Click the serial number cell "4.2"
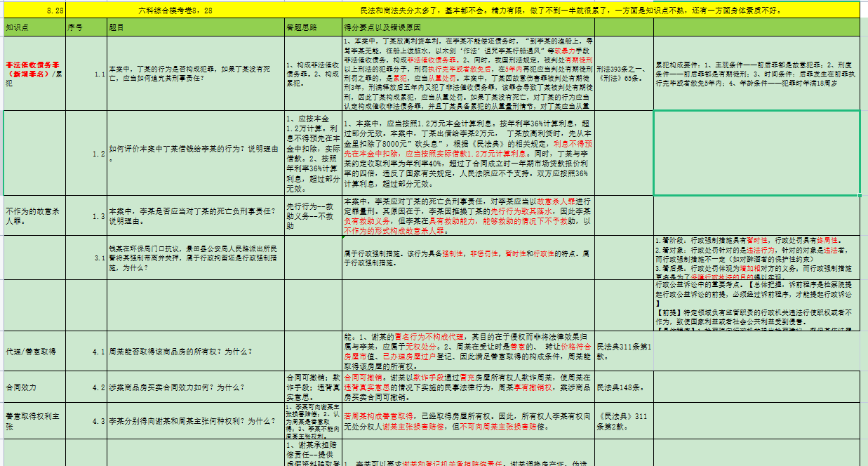 [86, 387]
